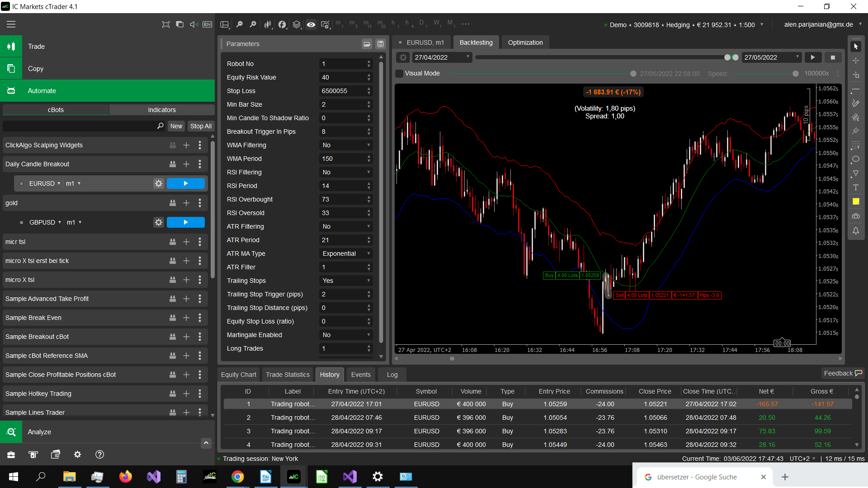The height and width of the screenshot is (488, 868).
Task: Open the yellow drawing color swatch
Action: 855,202
